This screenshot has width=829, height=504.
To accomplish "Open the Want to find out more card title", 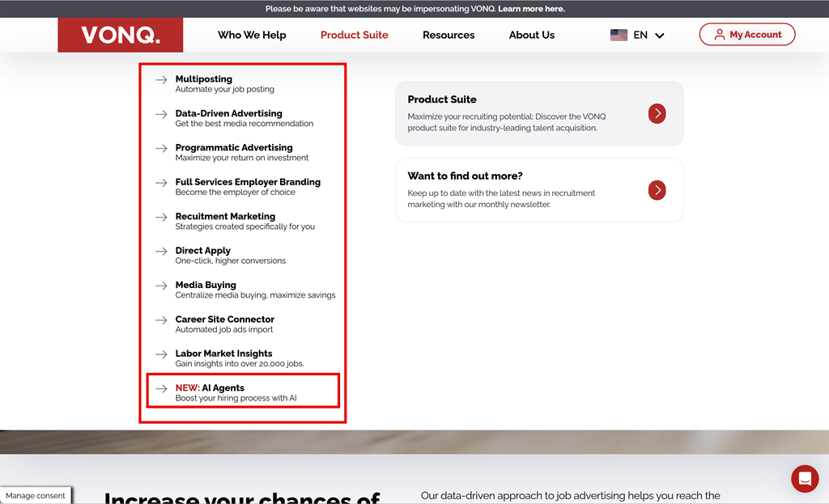I will click(x=465, y=176).
